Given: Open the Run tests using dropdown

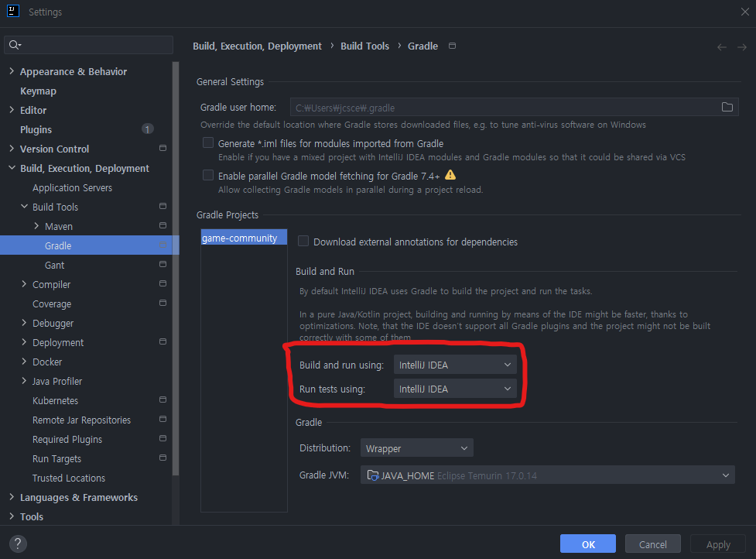Looking at the screenshot, I should coord(455,389).
